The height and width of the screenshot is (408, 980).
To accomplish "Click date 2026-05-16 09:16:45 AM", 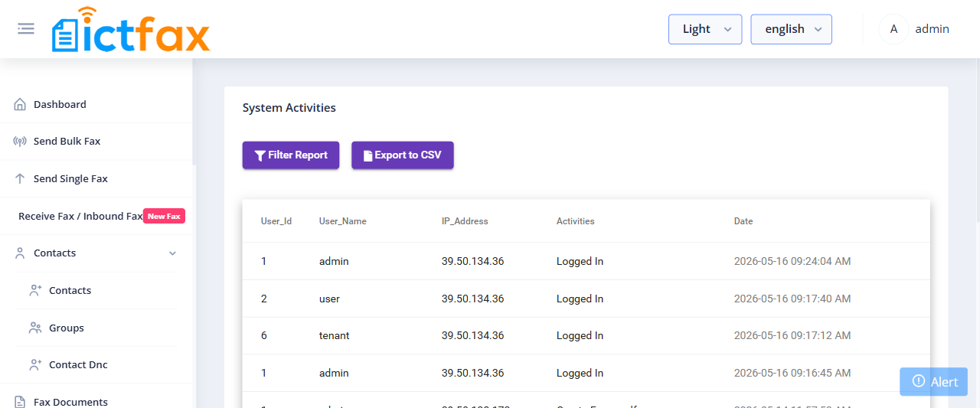I will [x=792, y=374].
